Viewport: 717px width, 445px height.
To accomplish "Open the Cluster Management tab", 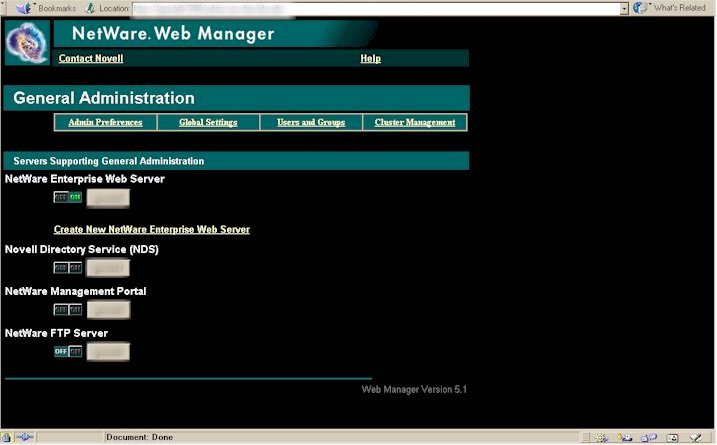I will click(x=415, y=122).
